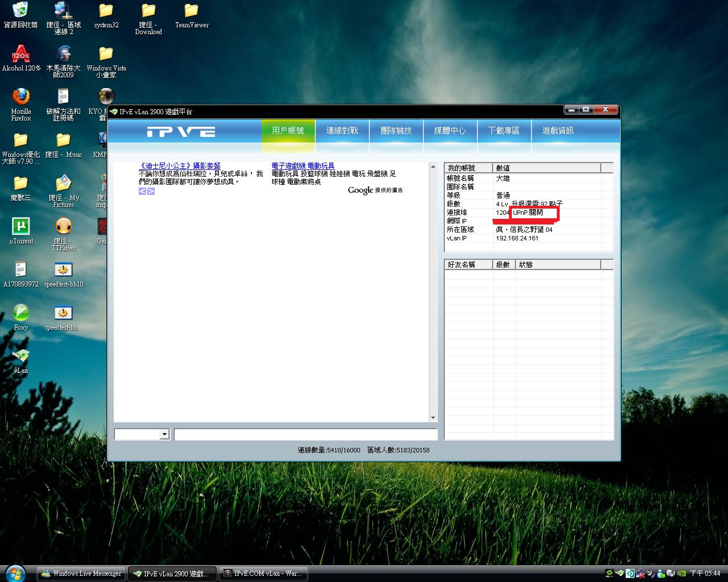Switch to IPvE.COM vLan - War... taskbar button

tap(263, 573)
